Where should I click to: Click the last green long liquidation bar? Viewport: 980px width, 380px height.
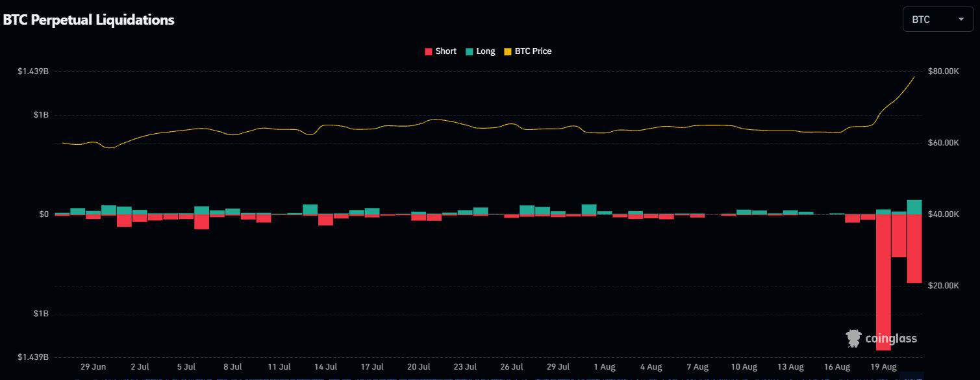(x=914, y=207)
